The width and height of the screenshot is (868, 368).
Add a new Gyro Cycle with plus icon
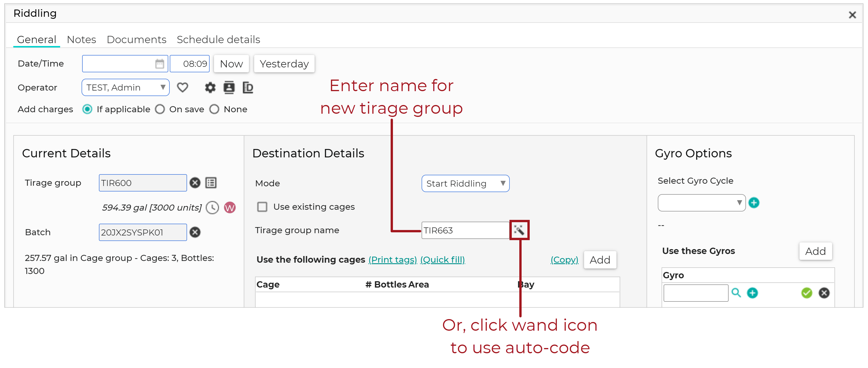754,203
